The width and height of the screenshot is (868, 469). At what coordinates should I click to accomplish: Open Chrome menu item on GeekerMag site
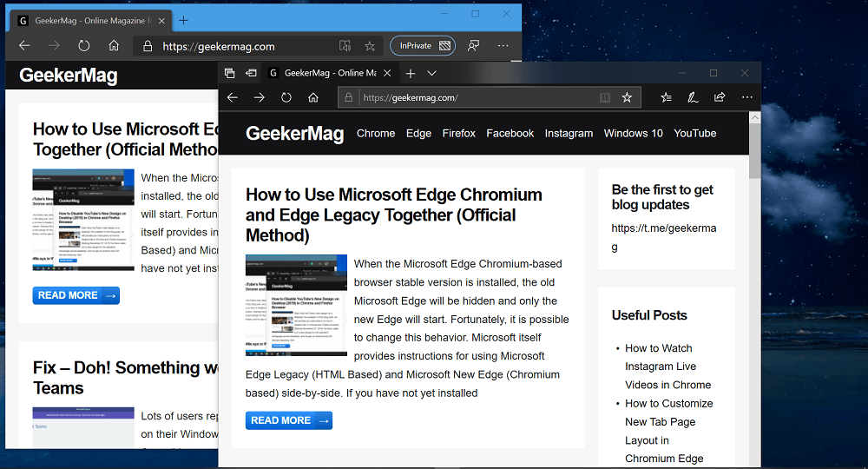(x=376, y=134)
